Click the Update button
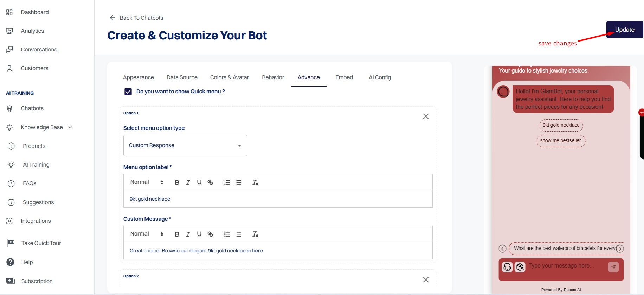The width and height of the screenshot is (644, 295). click(x=625, y=30)
